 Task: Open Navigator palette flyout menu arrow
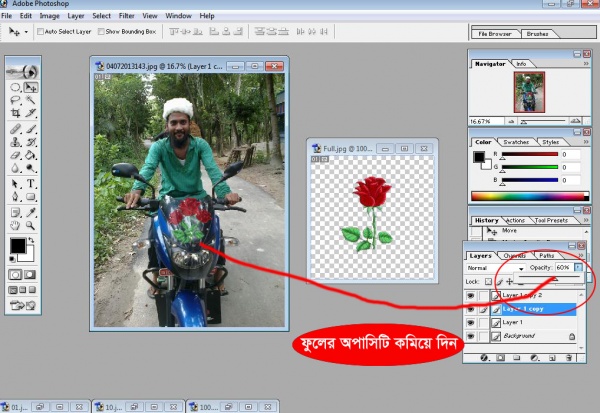[x=586, y=64]
